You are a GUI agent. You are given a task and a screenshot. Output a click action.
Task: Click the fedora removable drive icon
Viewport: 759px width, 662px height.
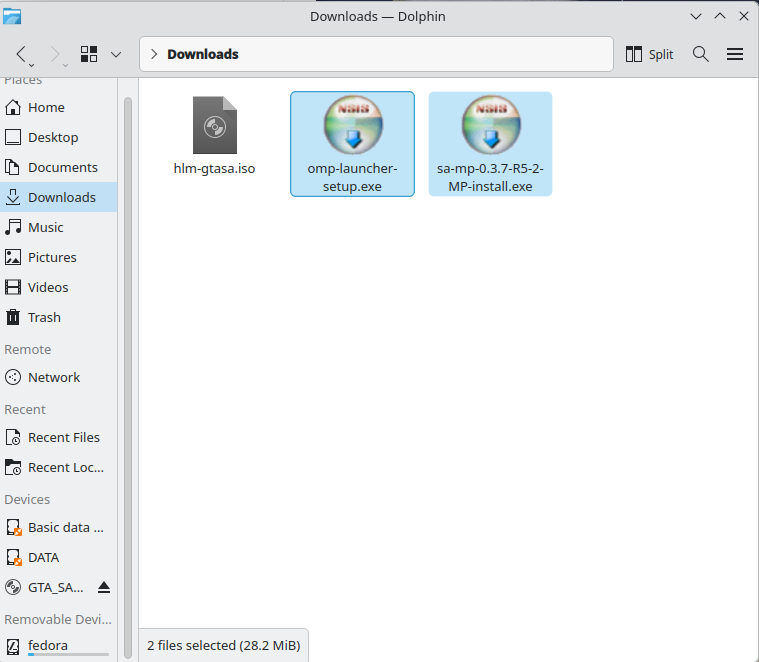pyautogui.click(x=13, y=647)
